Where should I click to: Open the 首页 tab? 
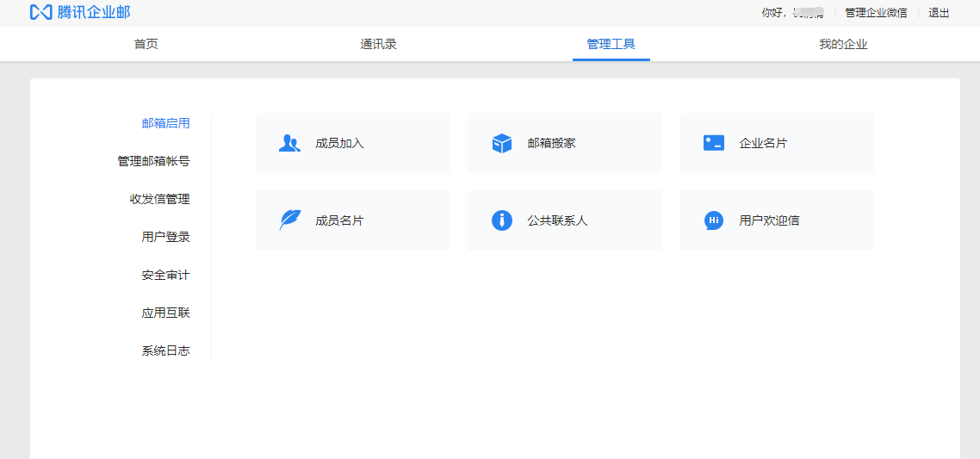pyautogui.click(x=146, y=44)
